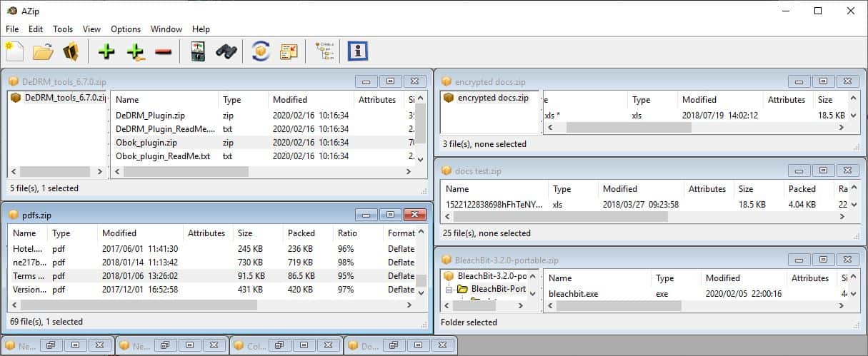Select the DeDRM_Plugin_ReadMe txt file row

[262, 128]
